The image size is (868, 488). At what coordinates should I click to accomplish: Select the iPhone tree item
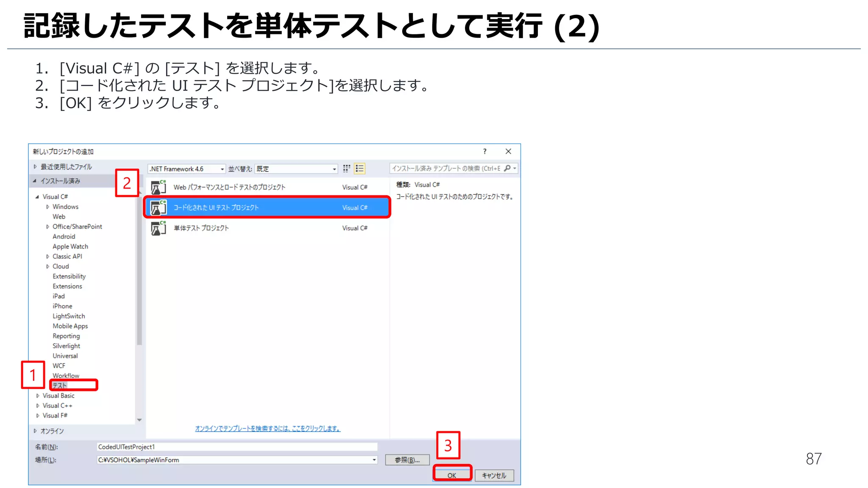click(62, 306)
